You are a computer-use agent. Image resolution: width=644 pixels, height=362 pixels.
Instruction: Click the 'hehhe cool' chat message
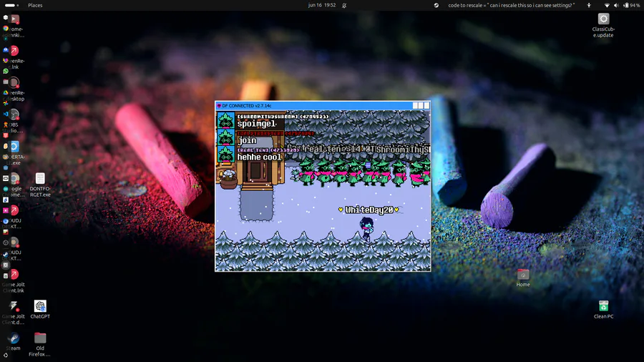point(259,157)
